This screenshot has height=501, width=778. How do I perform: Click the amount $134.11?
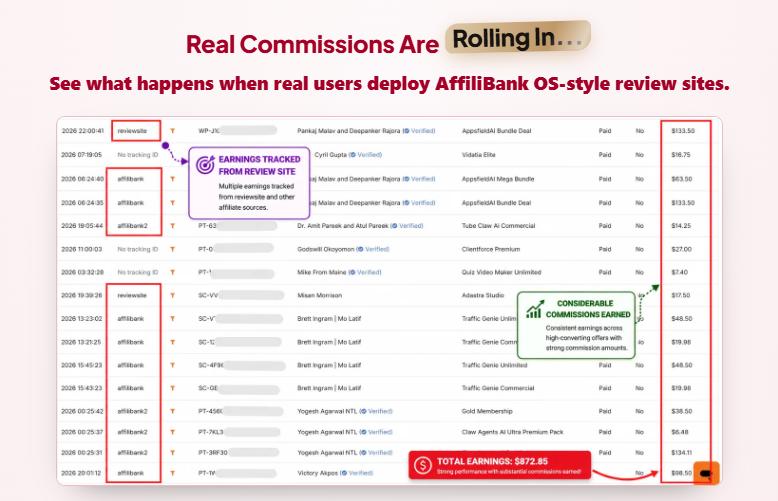(682, 453)
